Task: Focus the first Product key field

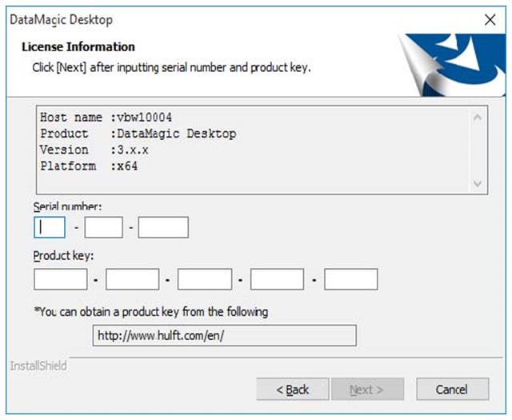Action: pos(61,279)
